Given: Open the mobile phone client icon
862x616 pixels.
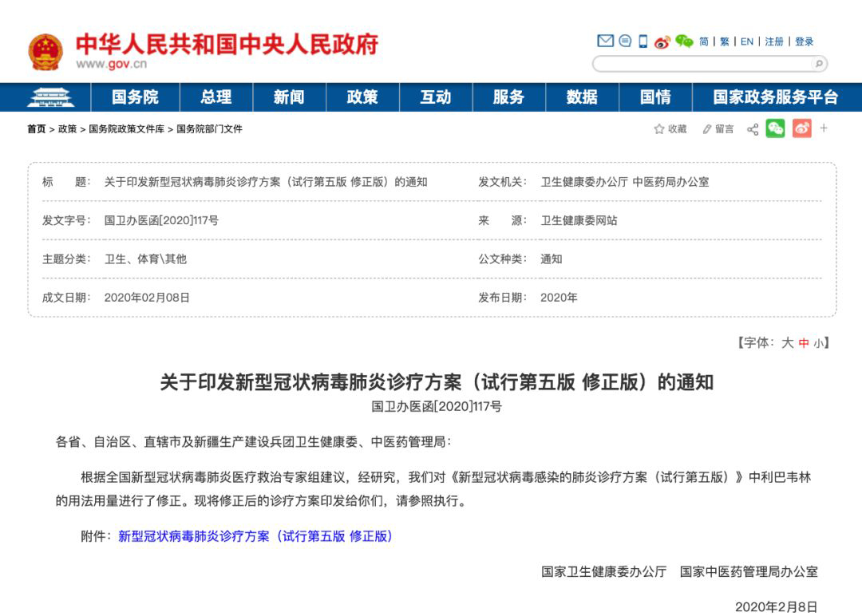Looking at the screenshot, I should coord(643,41).
